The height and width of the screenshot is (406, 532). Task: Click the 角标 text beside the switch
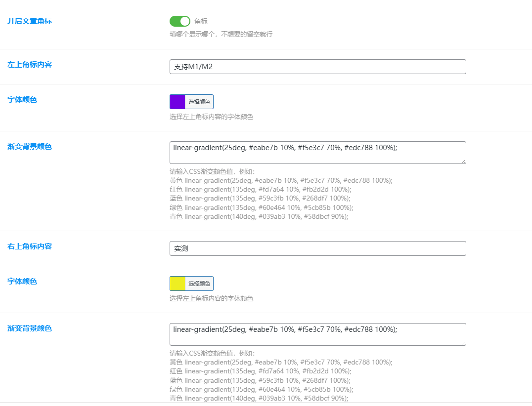(201, 21)
